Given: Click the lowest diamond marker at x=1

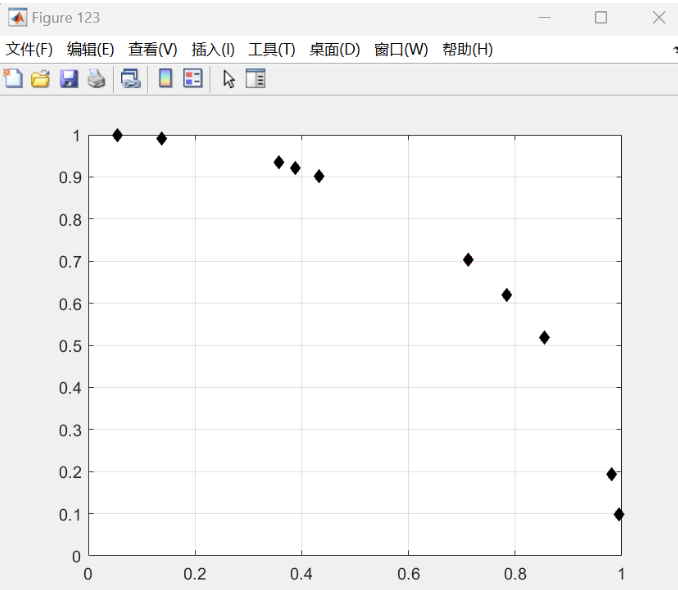Looking at the screenshot, I should tap(619, 514).
